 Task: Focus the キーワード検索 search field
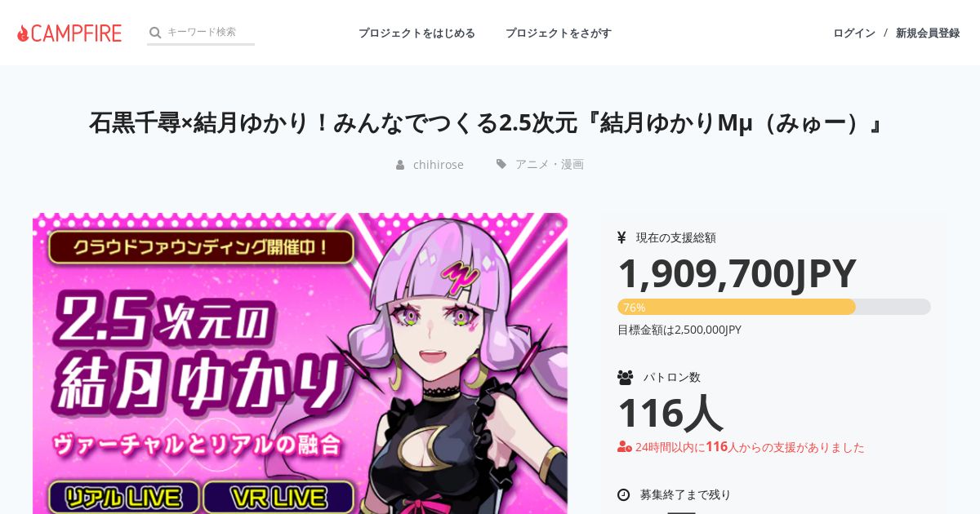click(x=210, y=32)
